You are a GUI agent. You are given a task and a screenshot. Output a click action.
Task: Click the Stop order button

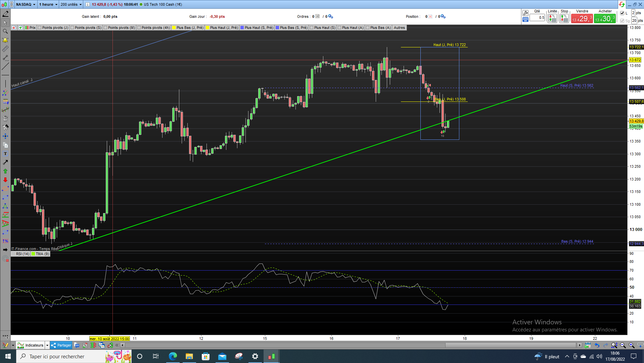(564, 18)
